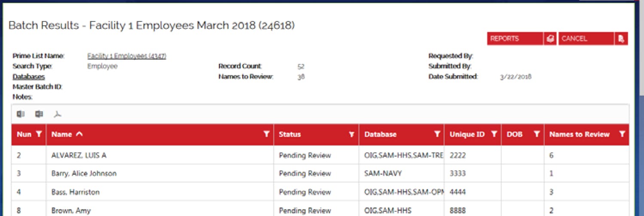The width and height of the screenshot is (644, 216).
Task: Toggle the Name column sort arrow
Action: click(79, 134)
